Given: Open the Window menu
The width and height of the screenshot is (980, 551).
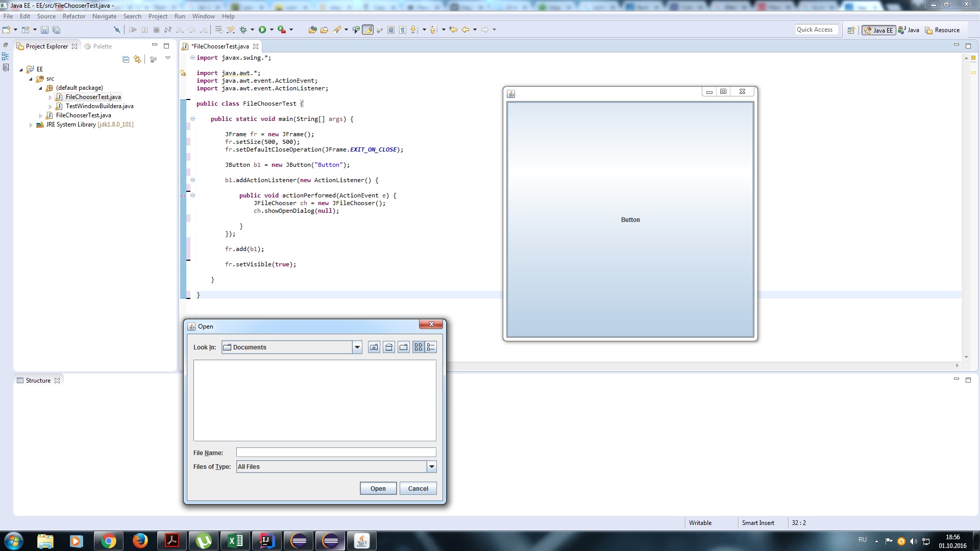Looking at the screenshot, I should coord(203,16).
